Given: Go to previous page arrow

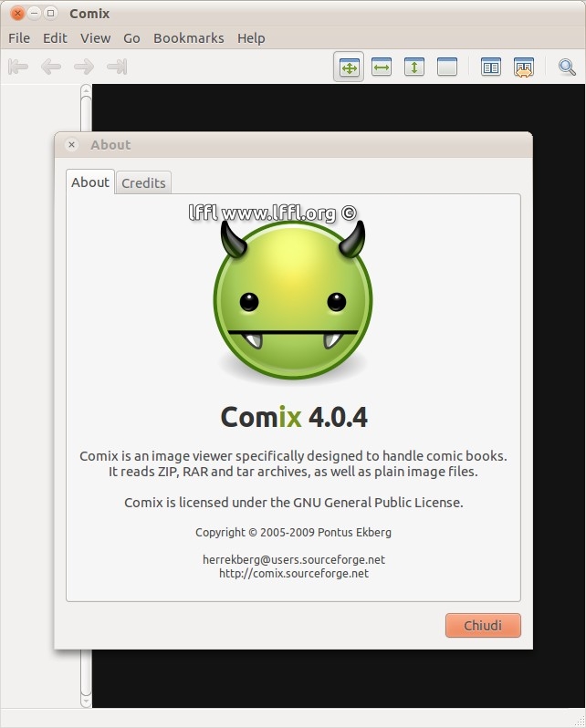Looking at the screenshot, I should [x=51, y=67].
